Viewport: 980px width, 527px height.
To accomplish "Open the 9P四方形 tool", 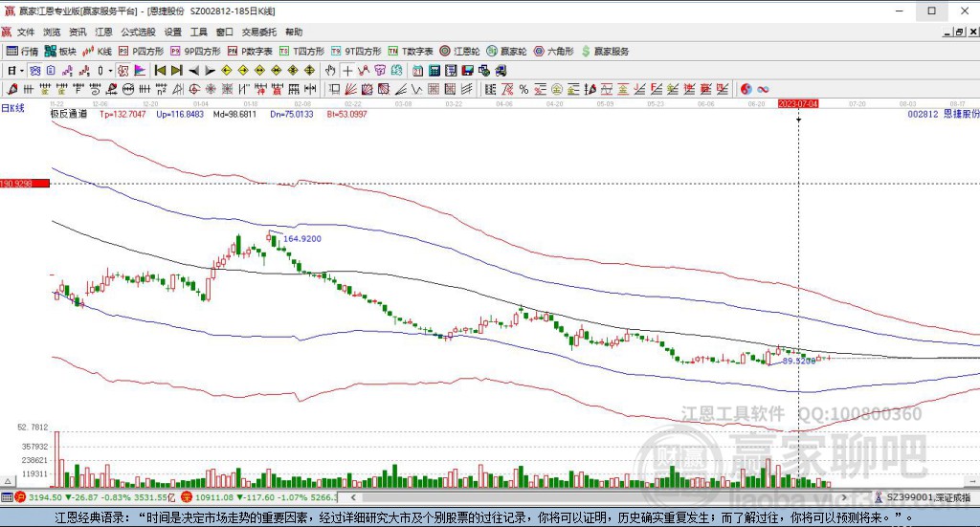I will (195, 52).
